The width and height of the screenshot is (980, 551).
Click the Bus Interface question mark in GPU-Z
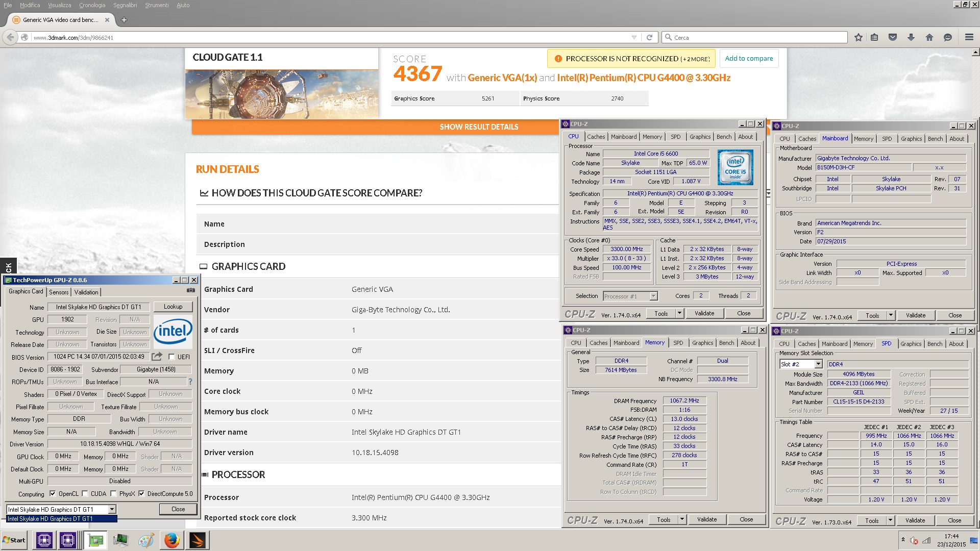tap(190, 381)
